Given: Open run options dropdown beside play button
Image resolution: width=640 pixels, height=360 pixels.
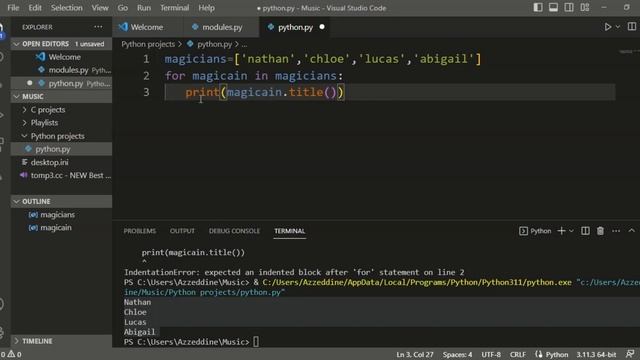Looking at the screenshot, I should click(x=618, y=27).
